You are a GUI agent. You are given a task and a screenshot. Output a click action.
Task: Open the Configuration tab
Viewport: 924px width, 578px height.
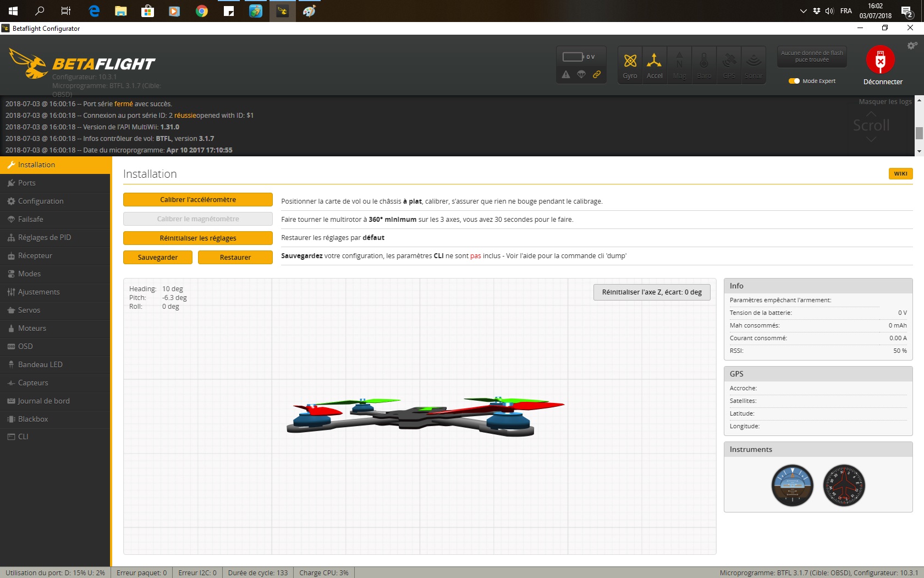tap(55, 201)
